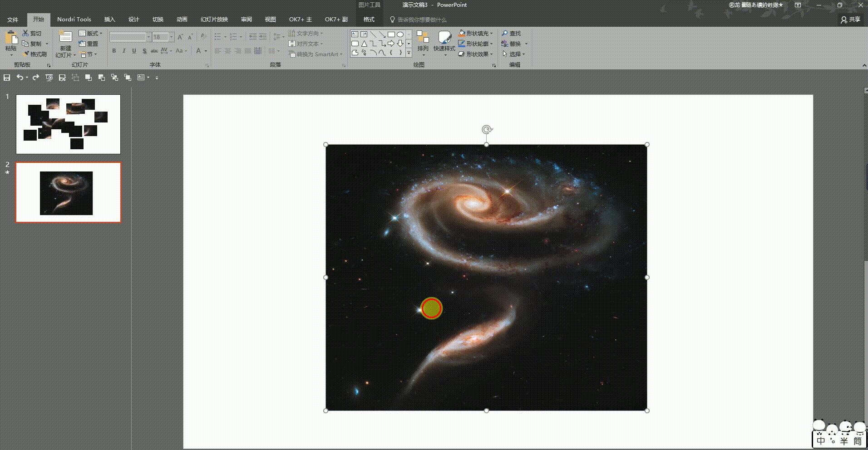
Task: Toggle Italic formatting
Action: click(x=124, y=51)
